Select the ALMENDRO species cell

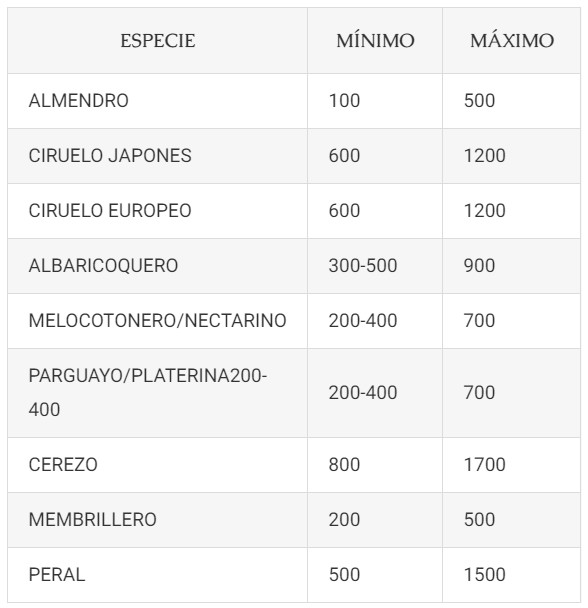(157, 101)
